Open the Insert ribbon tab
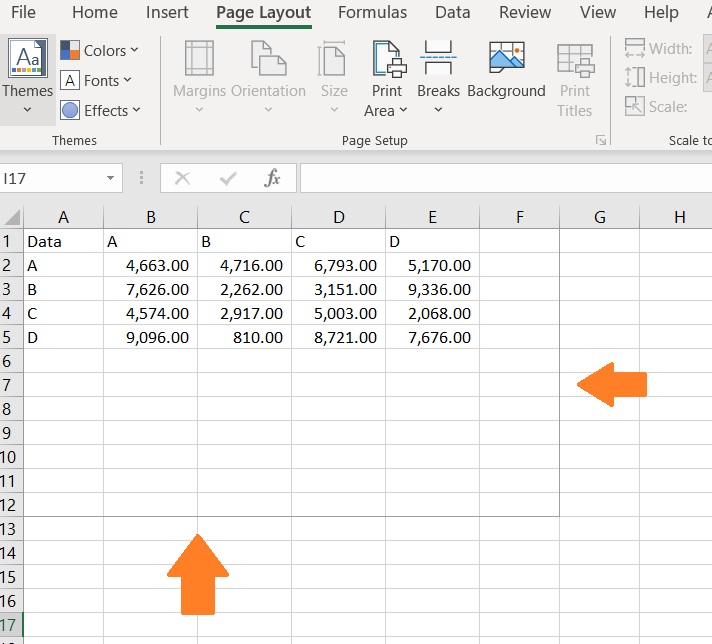712x644 pixels. [167, 12]
